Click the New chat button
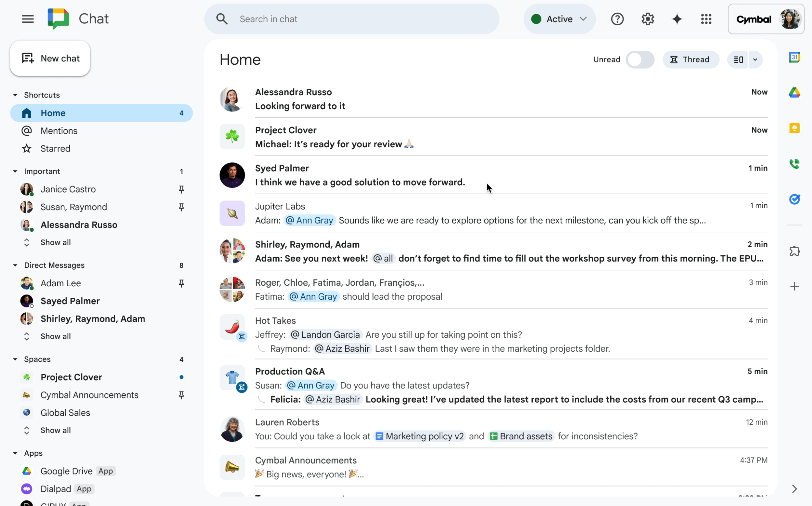This screenshot has height=506, width=812. coord(50,58)
